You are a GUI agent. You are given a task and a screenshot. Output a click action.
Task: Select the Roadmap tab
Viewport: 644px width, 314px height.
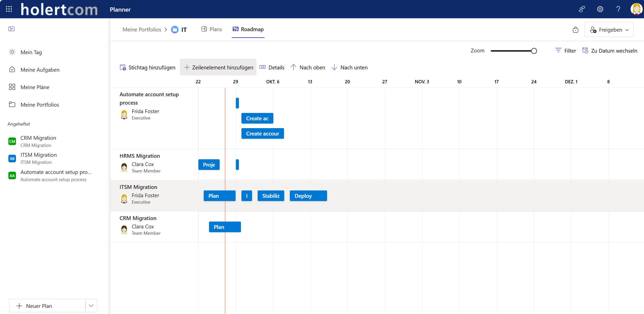pyautogui.click(x=248, y=29)
